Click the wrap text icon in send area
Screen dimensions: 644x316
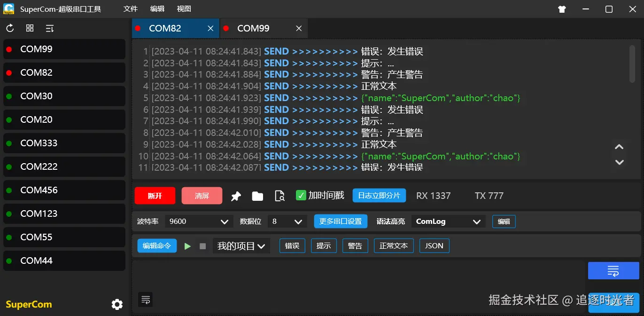146,299
